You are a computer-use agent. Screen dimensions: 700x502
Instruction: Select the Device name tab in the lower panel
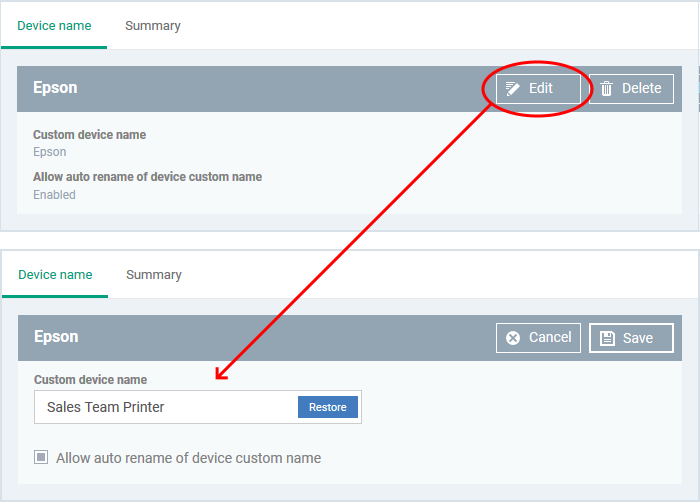(x=55, y=275)
